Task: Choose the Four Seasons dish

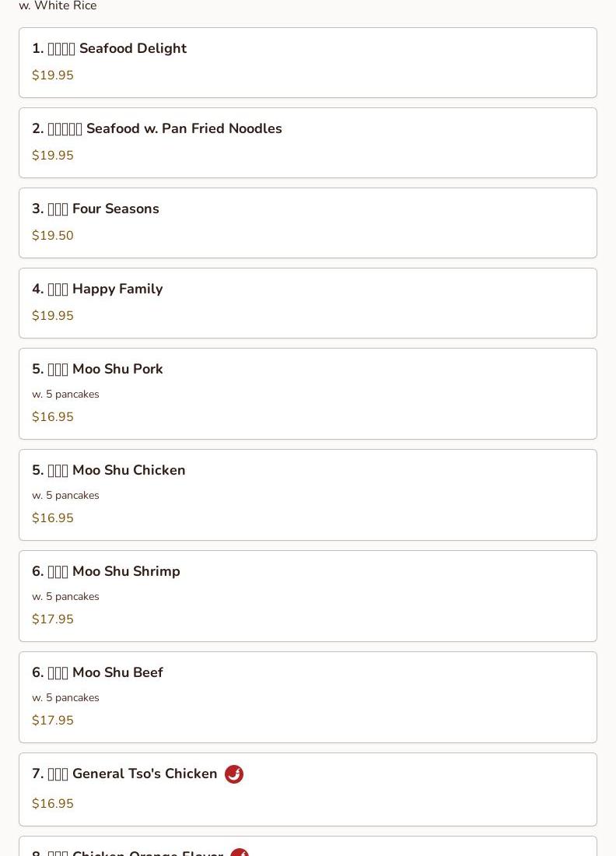Action: [115, 209]
